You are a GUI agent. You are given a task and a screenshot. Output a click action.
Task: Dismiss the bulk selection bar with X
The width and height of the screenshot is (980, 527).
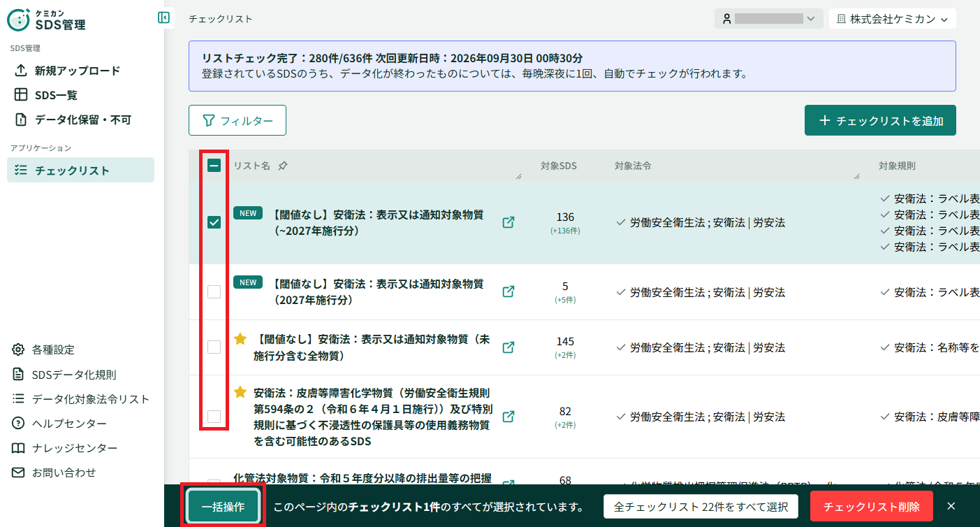coord(951,506)
